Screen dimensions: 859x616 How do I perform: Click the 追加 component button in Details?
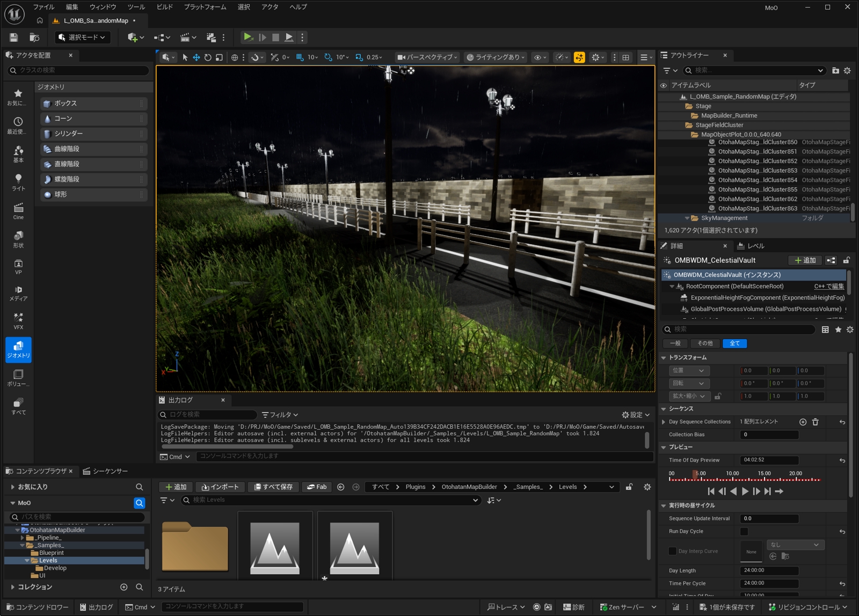click(x=805, y=260)
